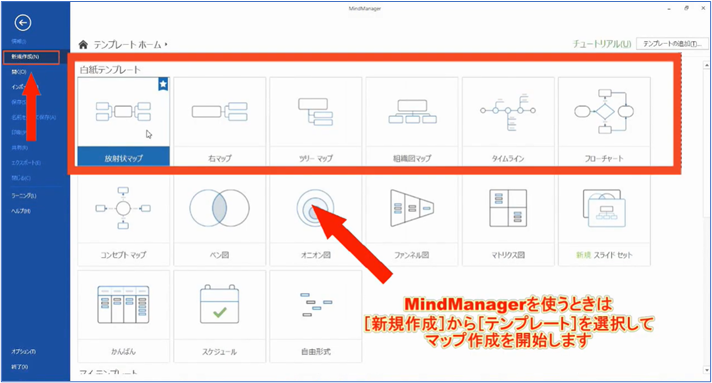Screen dimensions: 712x383
Task: Choose the 放射状マップ template
Action: pyautogui.click(x=124, y=122)
